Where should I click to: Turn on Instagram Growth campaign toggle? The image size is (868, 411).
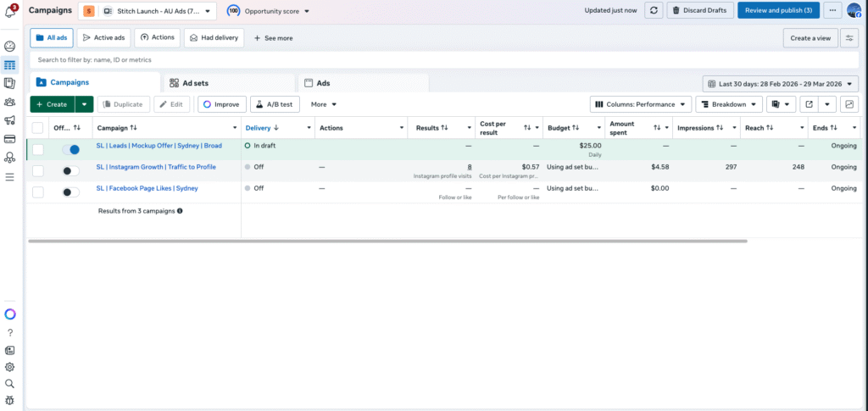(71, 170)
